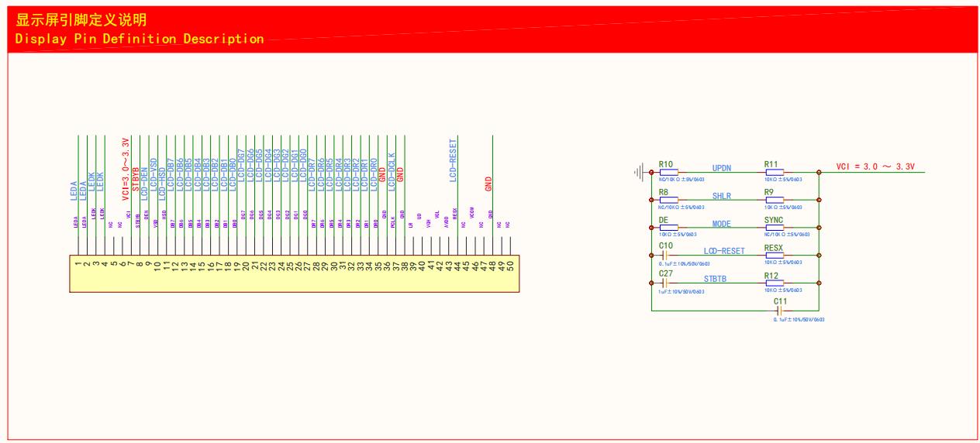The image size is (980, 443).
Task: Click the C27 designator text
Action: click(x=666, y=273)
